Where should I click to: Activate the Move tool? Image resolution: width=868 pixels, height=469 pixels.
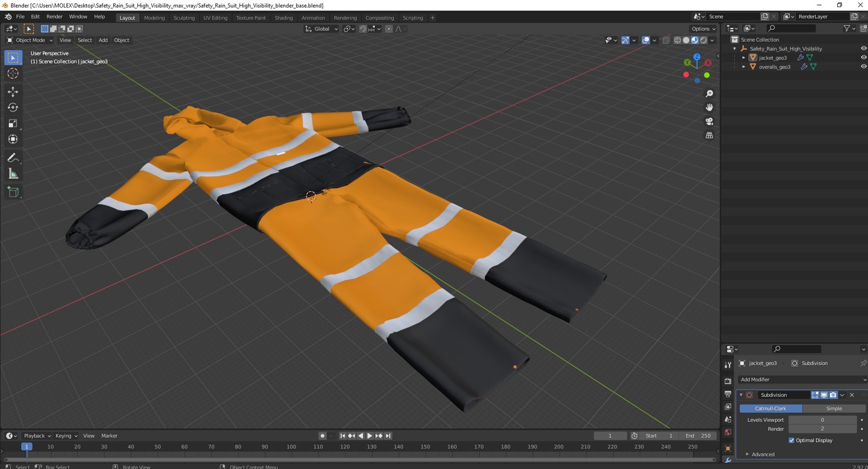(13, 92)
